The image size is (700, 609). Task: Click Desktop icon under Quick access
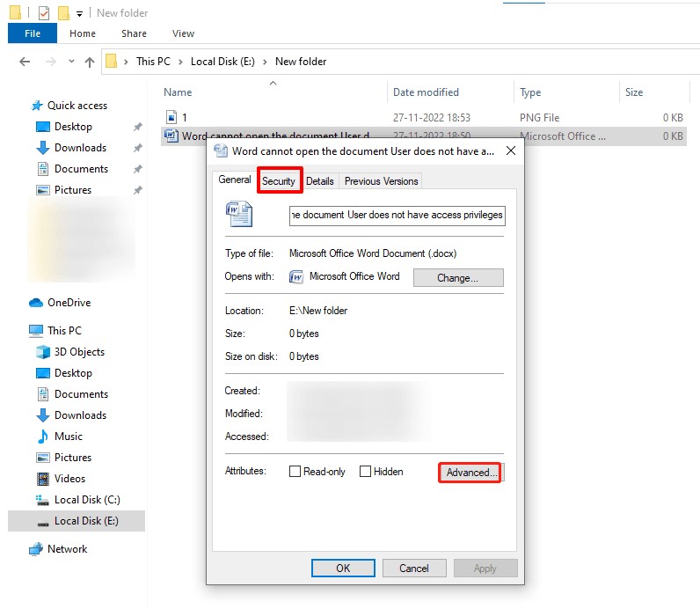click(x=43, y=127)
